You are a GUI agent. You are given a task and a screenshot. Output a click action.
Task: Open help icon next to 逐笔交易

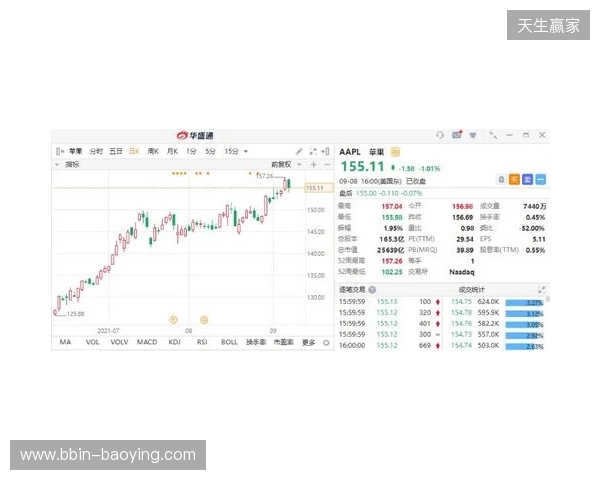pyautogui.click(x=372, y=290)
